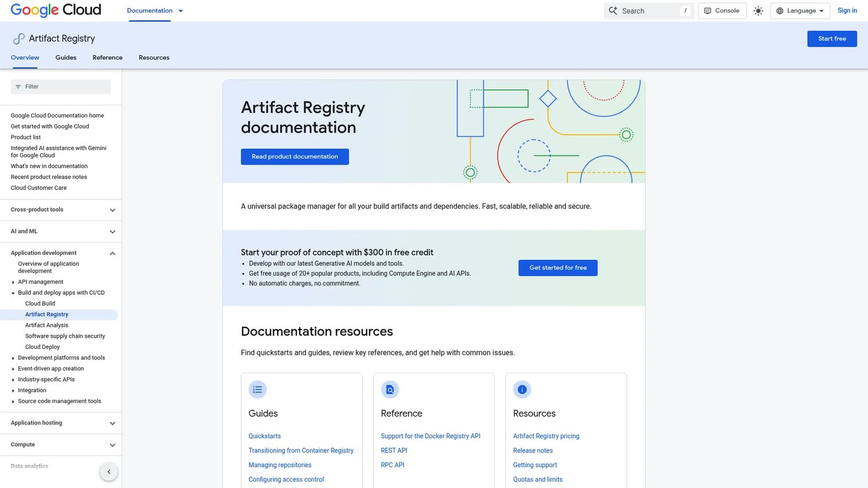Open the Console button
The width and height of the screenshot is (868, 488).
pyautogui.click(x=722, y=11)
